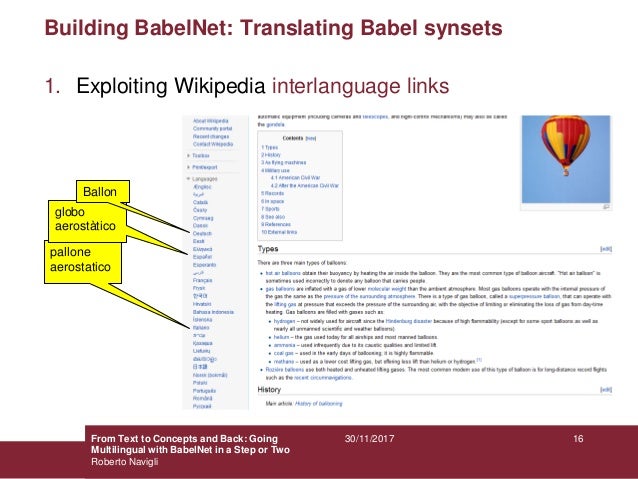This screenshot has height=479, width=638.
Task: Open the 'superpressure balloon' link
Action: [x=534, y=297]
